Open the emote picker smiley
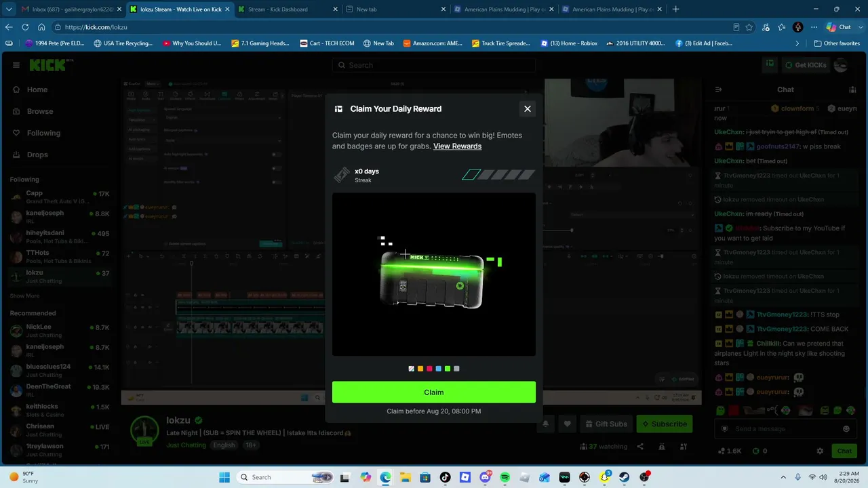The image size is (868, 488). tap(846, 429)
